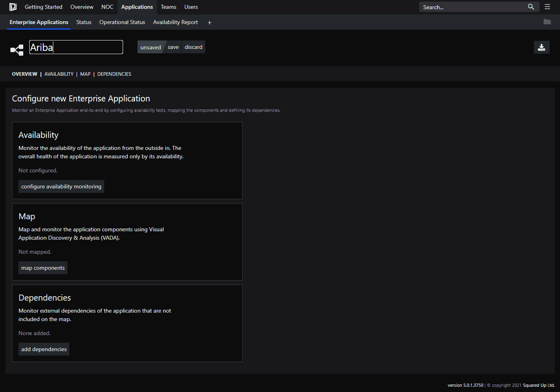Click the unsaved status label
Screen dimensions: 560x392
click(151, 47)
